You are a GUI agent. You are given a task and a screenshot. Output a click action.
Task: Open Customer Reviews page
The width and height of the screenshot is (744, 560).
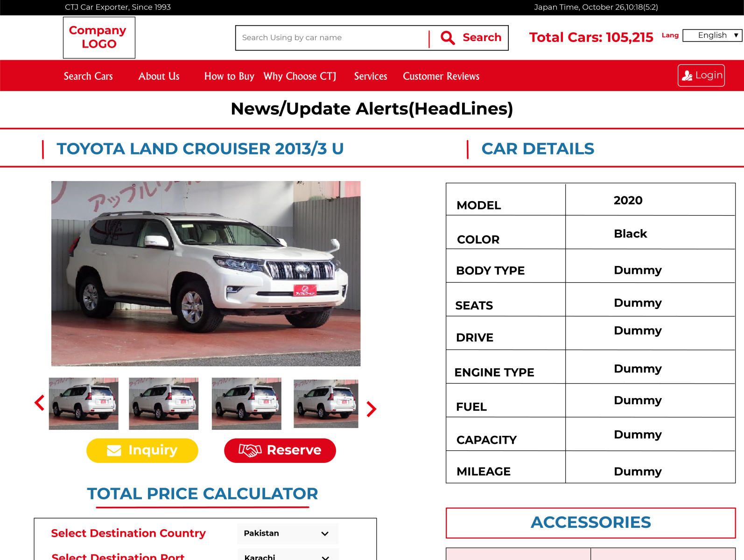(441, 76)
